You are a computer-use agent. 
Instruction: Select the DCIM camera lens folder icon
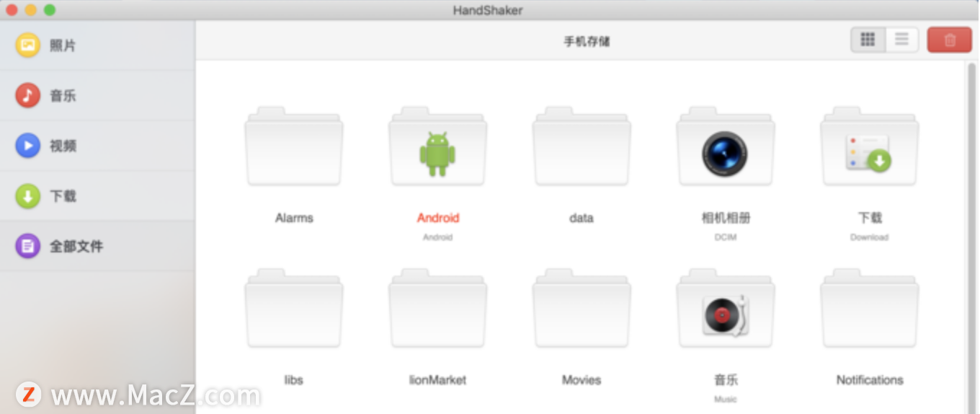tap(725, 147)
